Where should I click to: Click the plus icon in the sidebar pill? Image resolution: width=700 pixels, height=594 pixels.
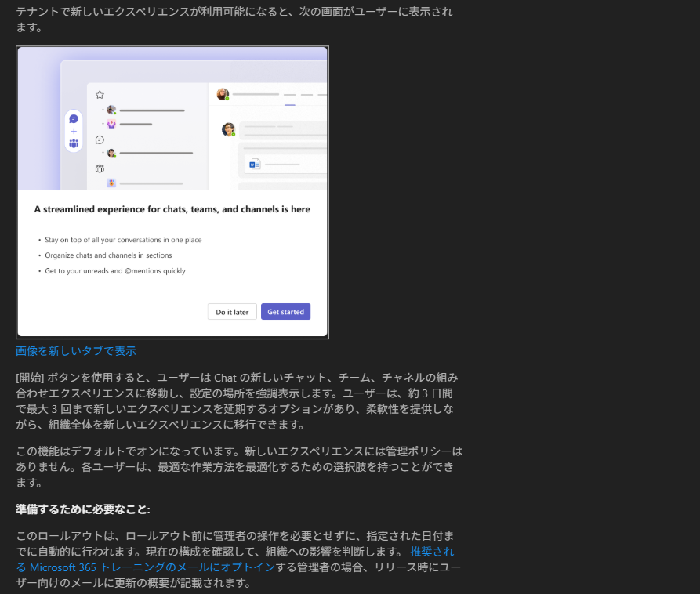[74, 131]
